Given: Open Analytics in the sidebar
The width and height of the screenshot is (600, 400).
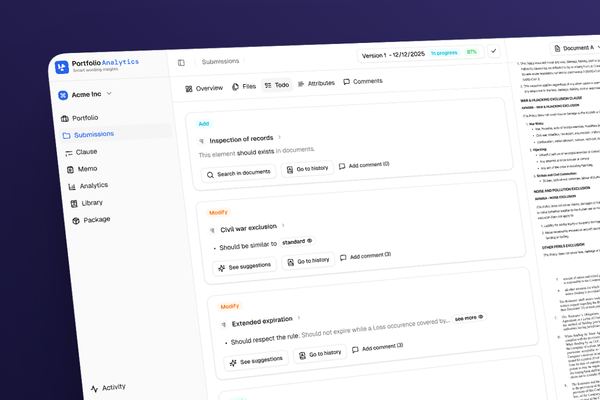Looking at the screenshot, I should tap(88, 186).
